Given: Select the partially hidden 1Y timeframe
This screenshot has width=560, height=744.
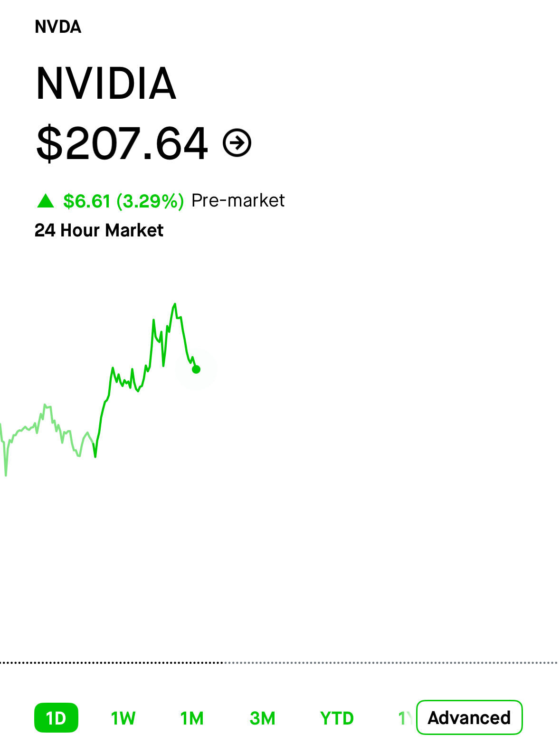Looking at the screenshot, I should click(405, 718).
